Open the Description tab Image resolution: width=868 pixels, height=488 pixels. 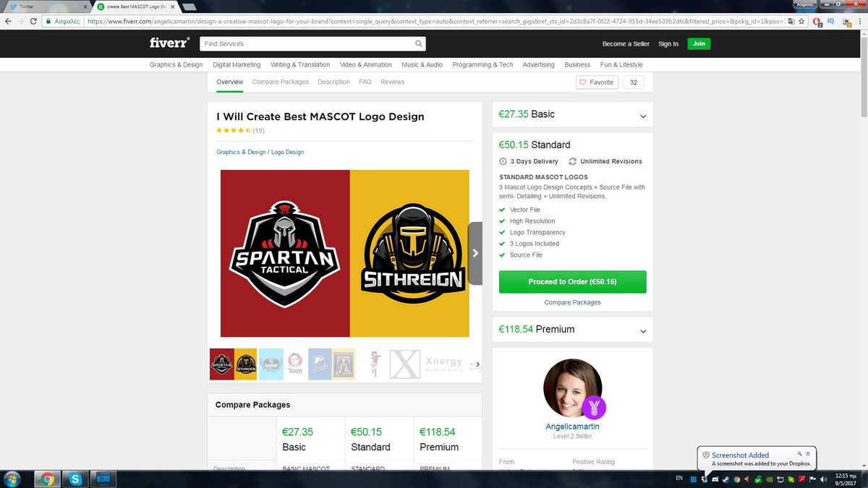point(333,82)
